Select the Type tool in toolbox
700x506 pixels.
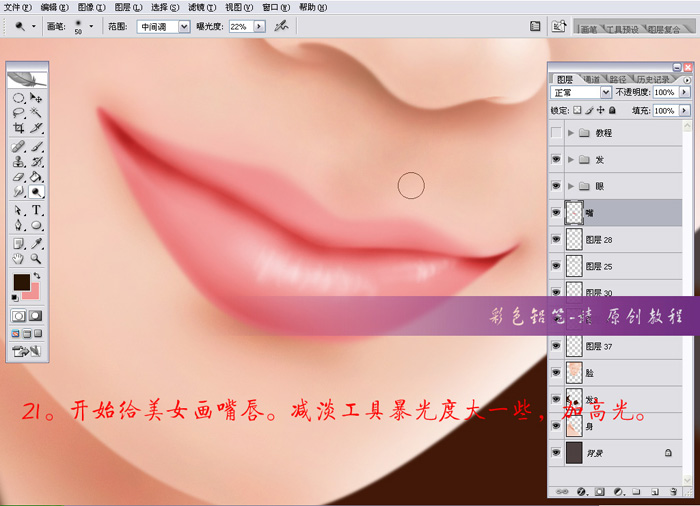[37, 210]
